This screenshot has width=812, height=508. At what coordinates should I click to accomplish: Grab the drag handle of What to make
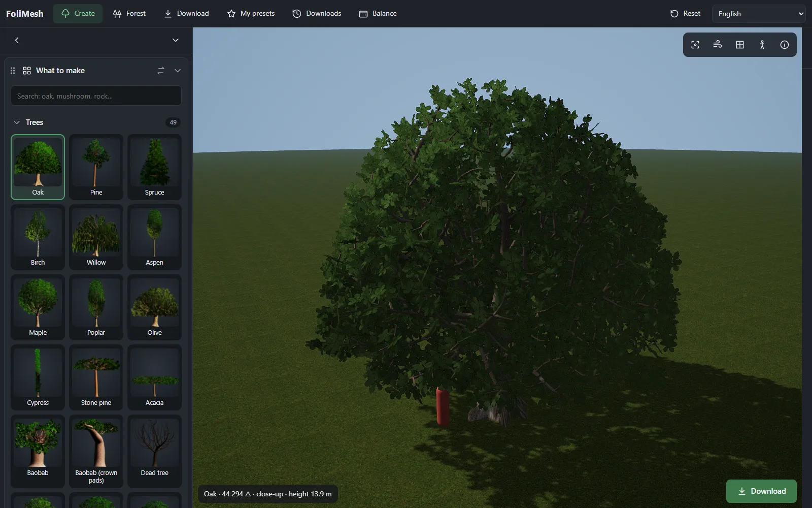coord(13,71)
